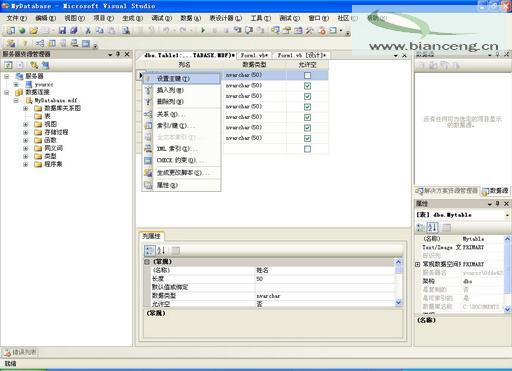Uncheck Allow Nulls in the last nvarchar(50) row
Viewport: 512px width, 371px height.
307,138
